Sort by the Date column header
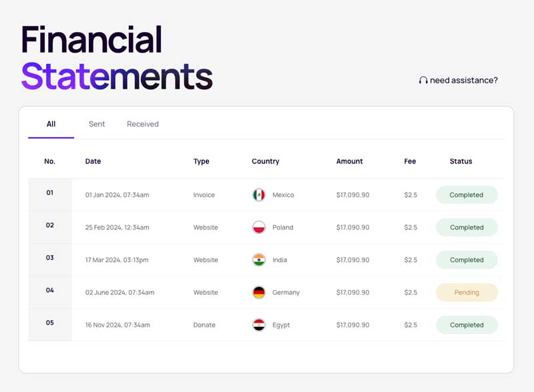This screenshot has height=392, width=534. point(93,161)
